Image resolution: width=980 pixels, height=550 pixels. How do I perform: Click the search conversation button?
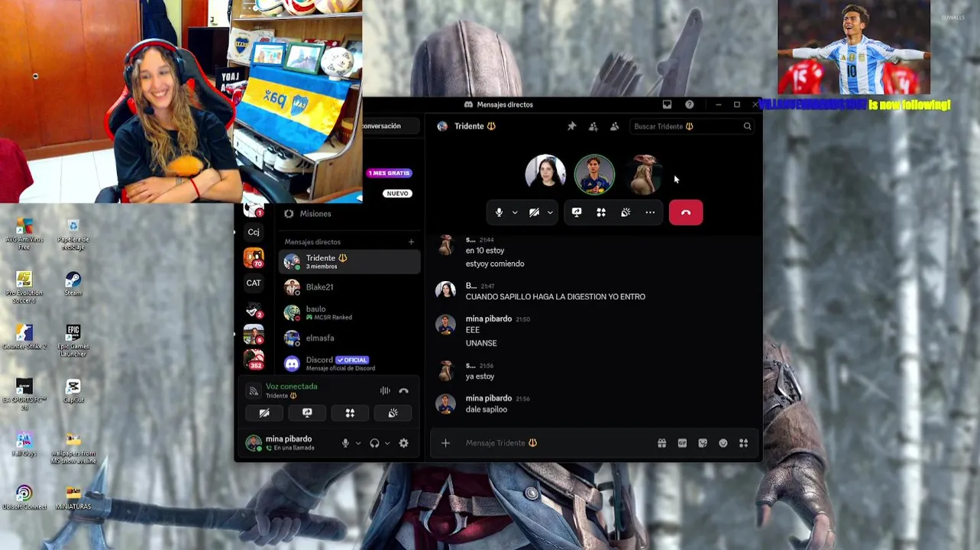[391, 126]
